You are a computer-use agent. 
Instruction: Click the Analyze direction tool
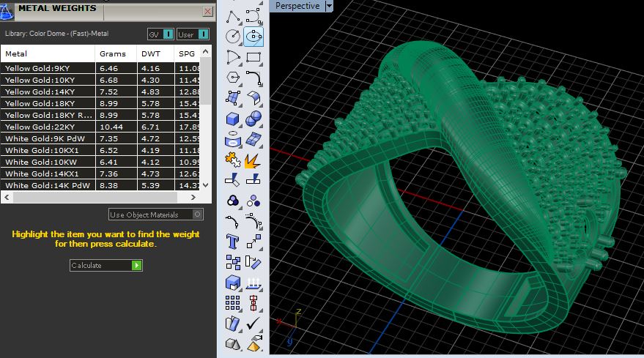point(233,324)
